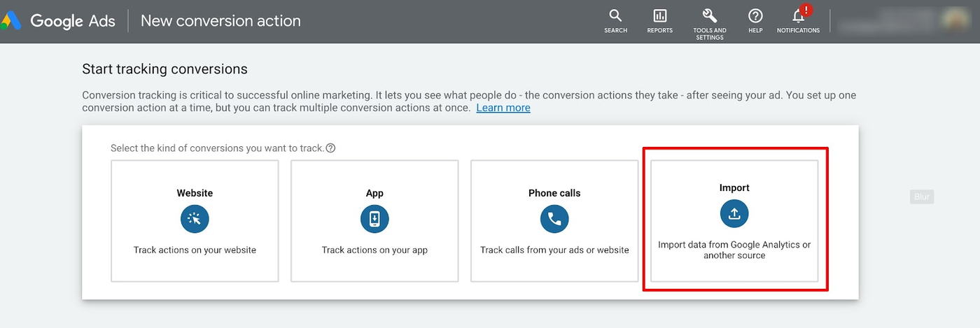980x328 pixels.
Task: Open Tools and Settings wrench icon
Action: pos(709,16)
